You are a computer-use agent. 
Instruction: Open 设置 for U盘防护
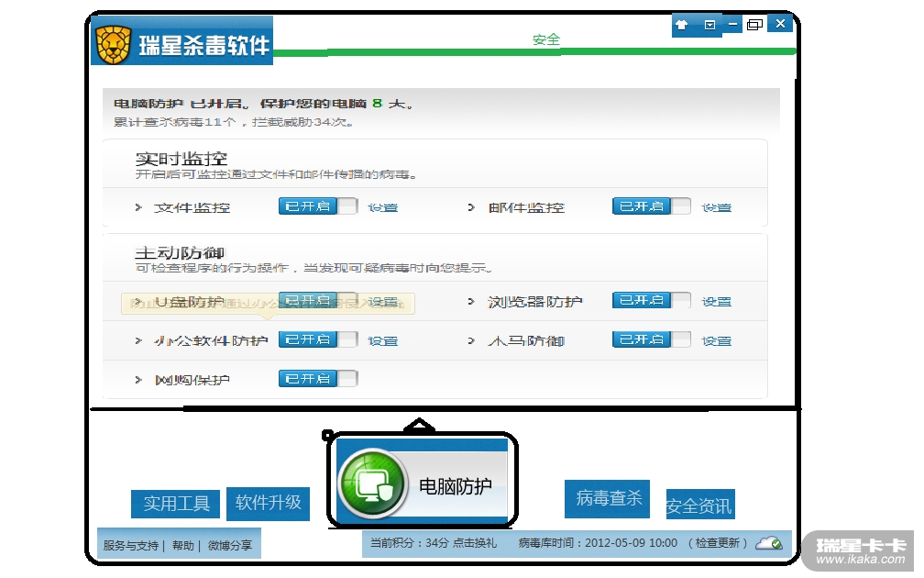pyautogui.click(x=383, y=302)
